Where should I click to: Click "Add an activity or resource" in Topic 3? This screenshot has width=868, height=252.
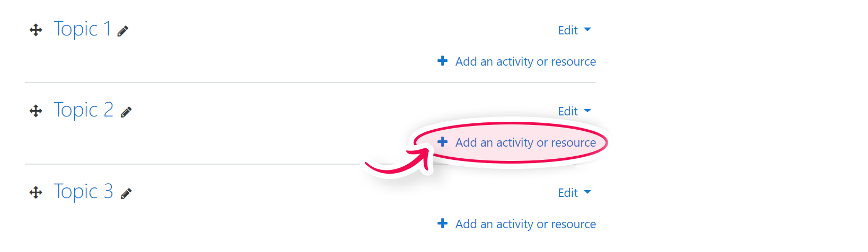(525, 224)
